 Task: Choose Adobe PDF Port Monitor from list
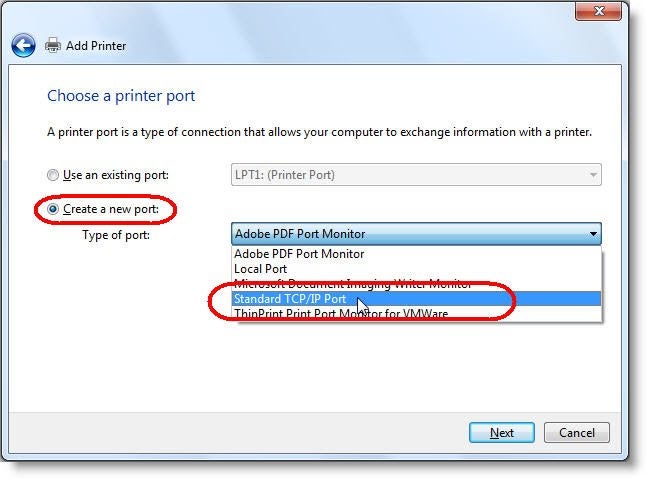pyautogui.click(x=299, y=254)
